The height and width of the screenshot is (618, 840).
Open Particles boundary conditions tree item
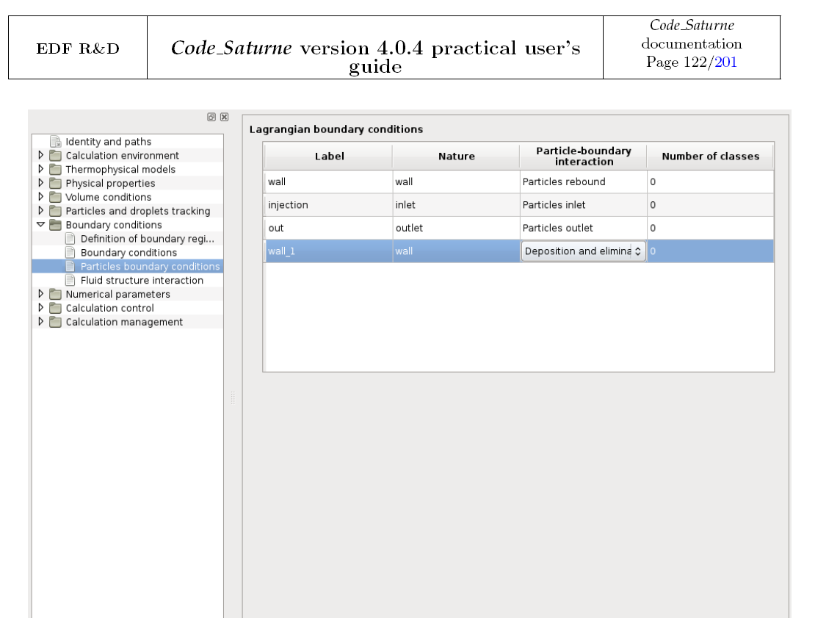click(150, 267)
